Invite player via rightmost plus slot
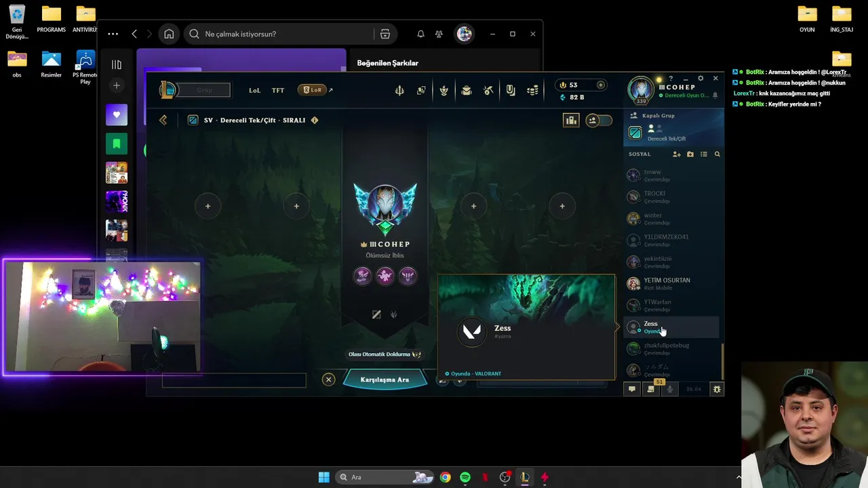The image size is (868, 488). tap(562, 206)
